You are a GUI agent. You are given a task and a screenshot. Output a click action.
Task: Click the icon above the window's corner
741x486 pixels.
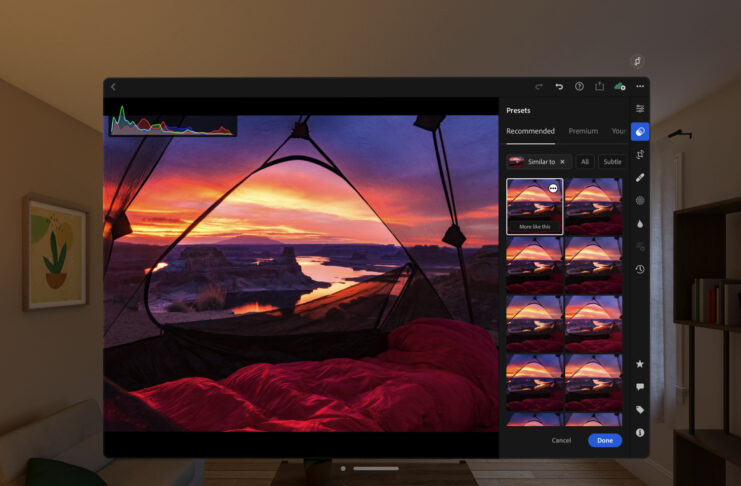[638, 61]
